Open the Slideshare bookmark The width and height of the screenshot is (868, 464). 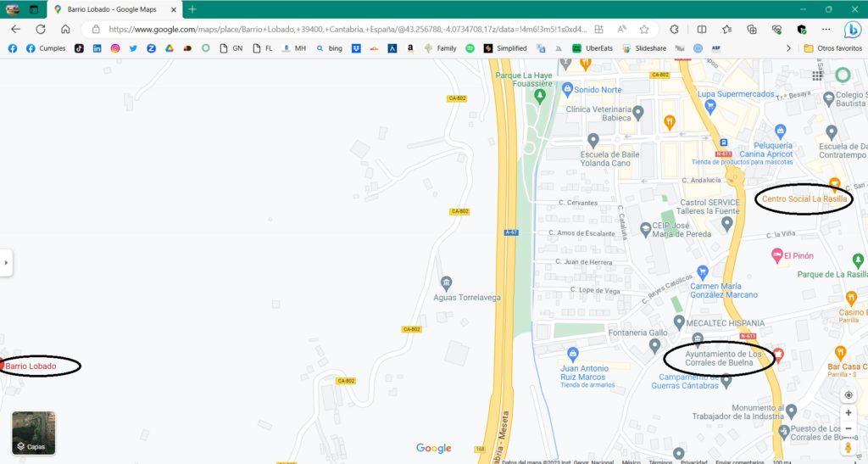644,48
